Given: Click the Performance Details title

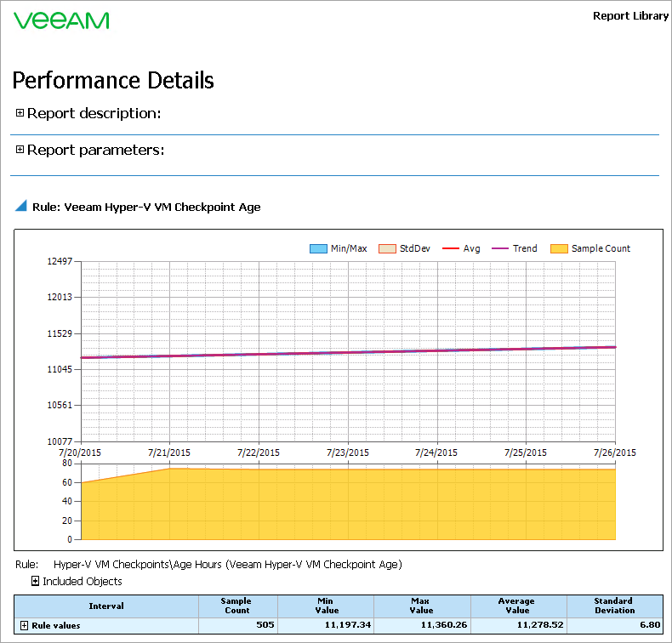Looking at the screenshot, I should [113, 80].
